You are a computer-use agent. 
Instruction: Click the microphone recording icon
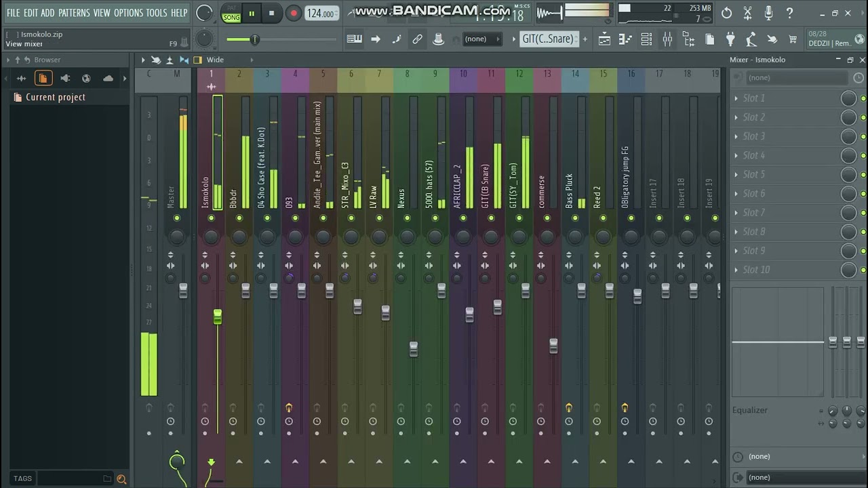point(768,13)
